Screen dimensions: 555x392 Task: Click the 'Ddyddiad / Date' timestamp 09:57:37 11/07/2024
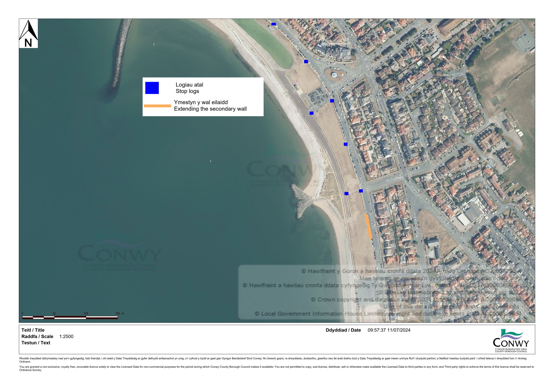389,330
